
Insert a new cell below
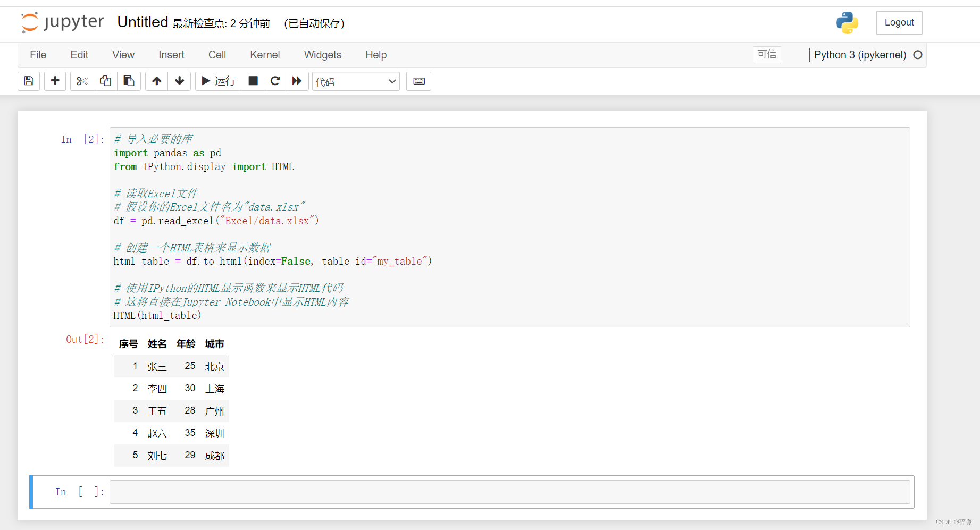point(55,81)
